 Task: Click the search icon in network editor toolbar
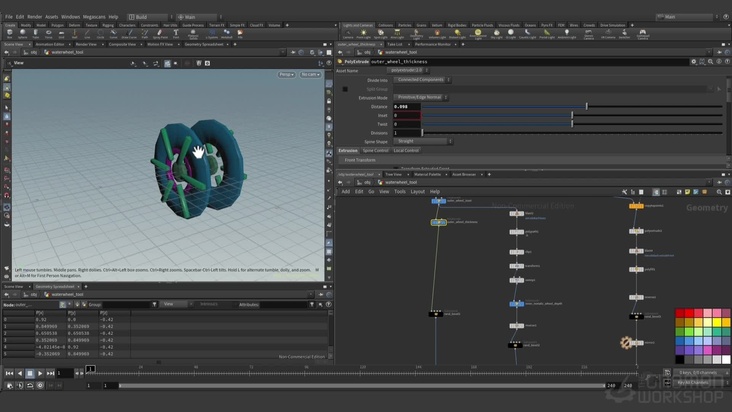coord(719,192)
